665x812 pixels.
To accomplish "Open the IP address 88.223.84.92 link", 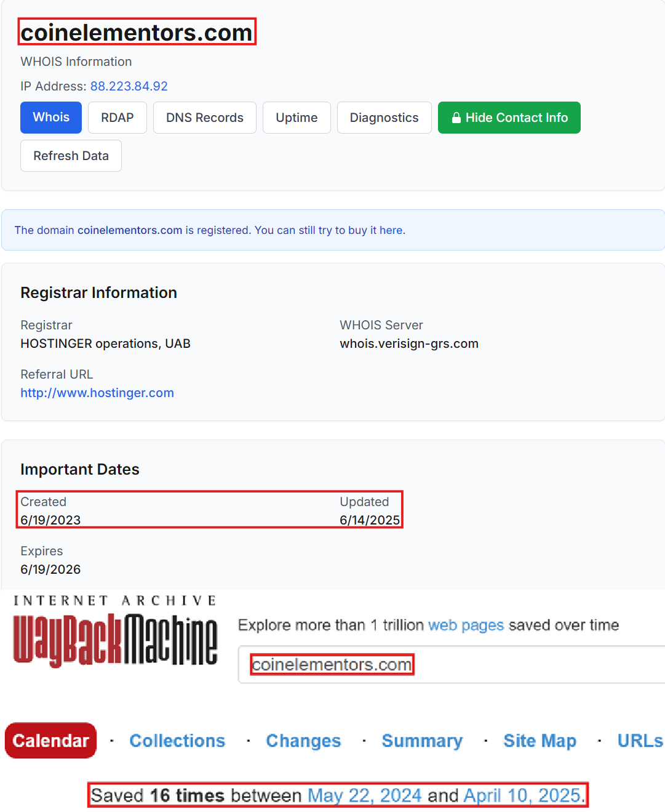I will point(129,86).
